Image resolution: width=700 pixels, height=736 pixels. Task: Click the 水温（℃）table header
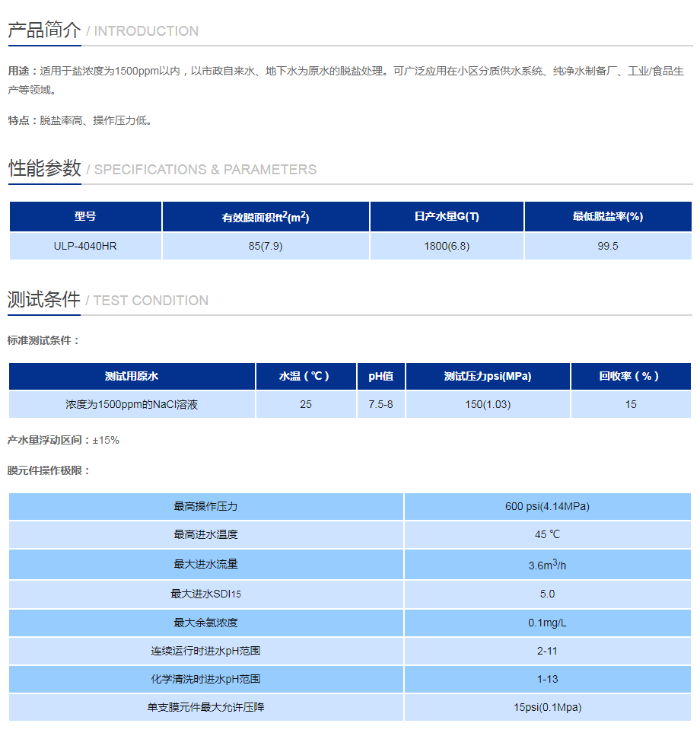(306, 376)
